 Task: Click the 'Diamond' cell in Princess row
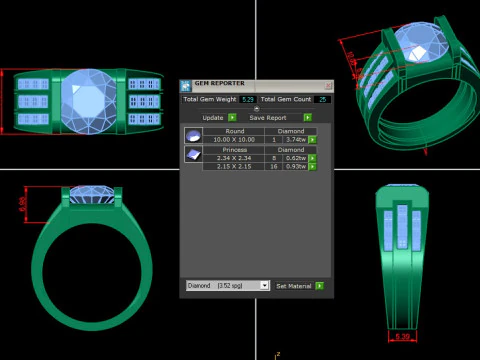[291, 150]
